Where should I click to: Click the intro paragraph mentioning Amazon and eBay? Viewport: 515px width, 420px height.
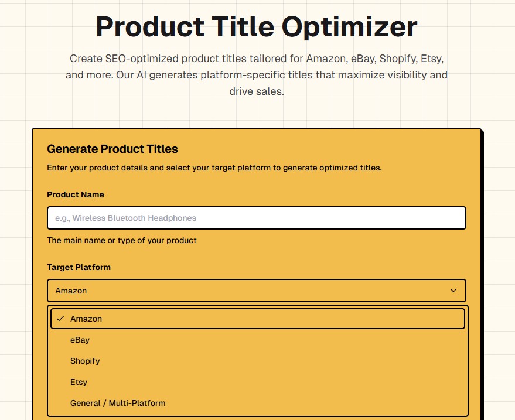(257, 75)
